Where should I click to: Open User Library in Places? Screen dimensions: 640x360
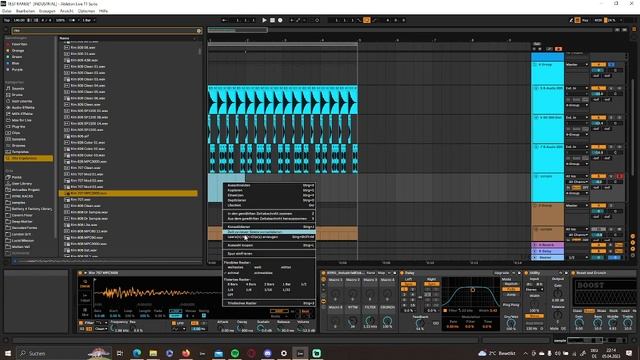[x=22, y=184]
